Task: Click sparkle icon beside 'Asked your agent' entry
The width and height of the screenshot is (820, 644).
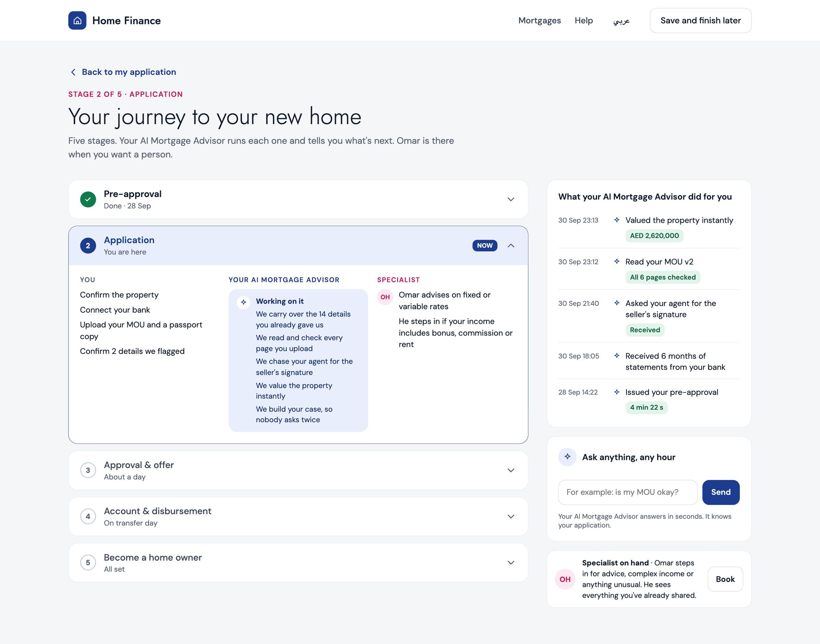Action: [x=617, y=303]
